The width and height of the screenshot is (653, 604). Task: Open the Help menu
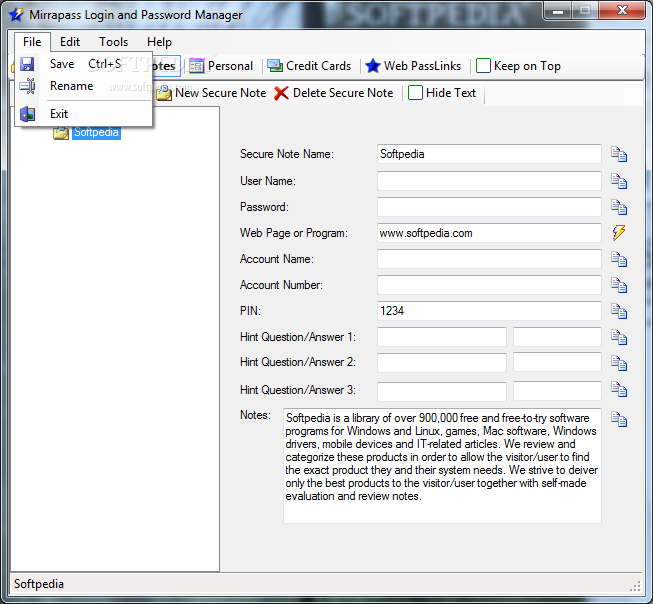click(159, 42)
